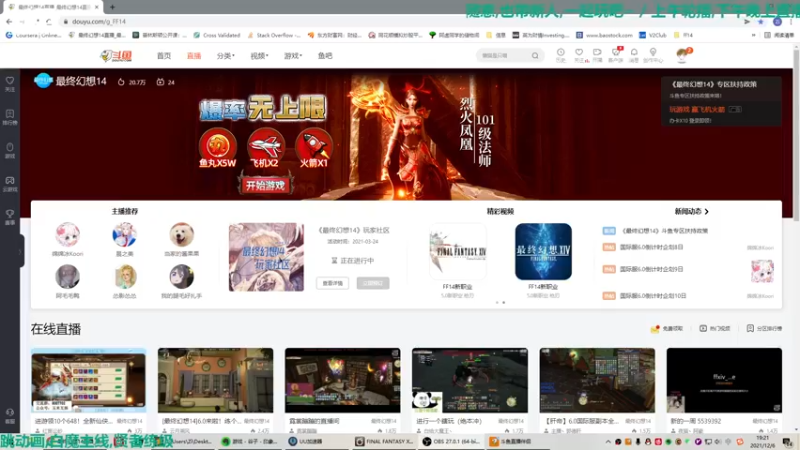The height and width of the screenshot is (450, 800).
Task: Open live stream 新的一周 5539392 thumbnail
Action: pos(724,380)
